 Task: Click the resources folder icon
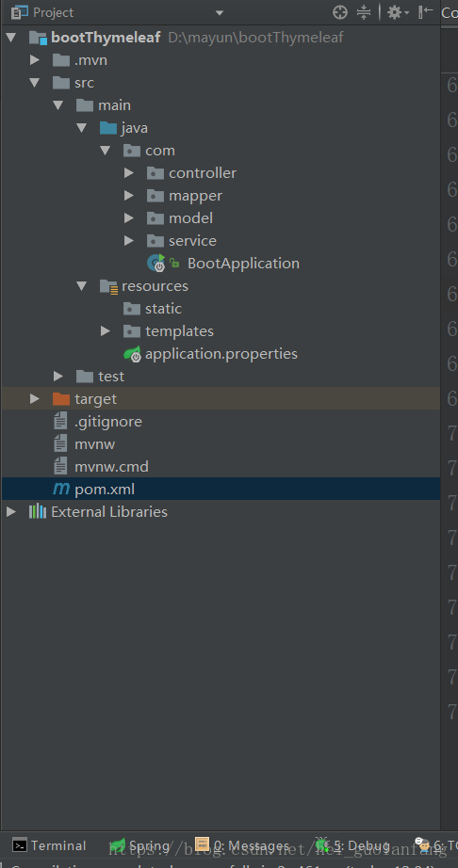[108, 286]
